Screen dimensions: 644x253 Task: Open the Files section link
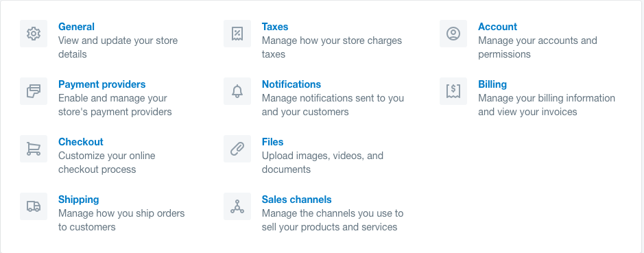tap(273, 142)
